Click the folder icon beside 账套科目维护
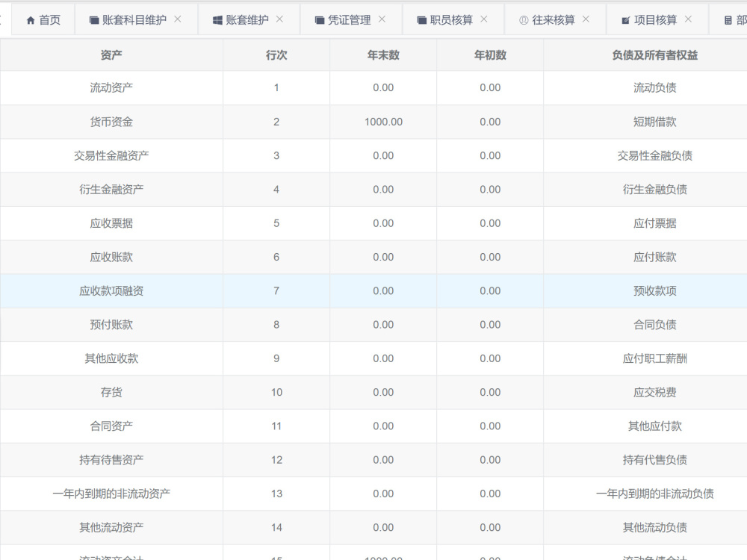 [x=94, y=20]
